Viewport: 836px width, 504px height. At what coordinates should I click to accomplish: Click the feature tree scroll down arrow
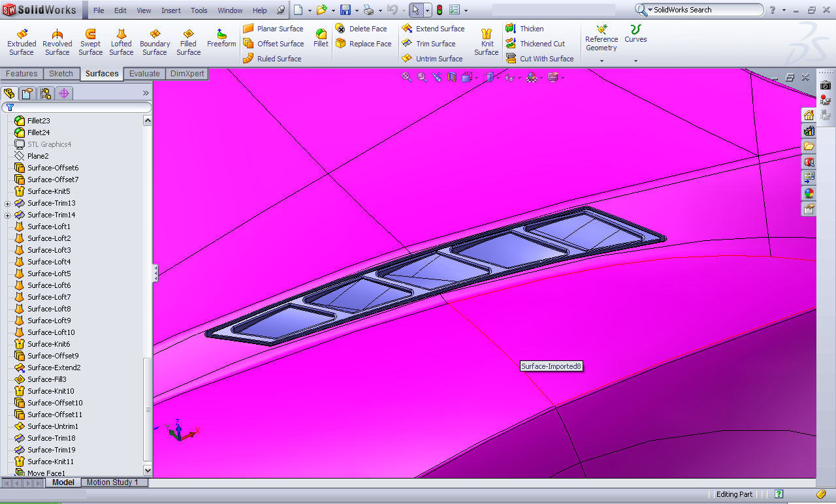click(x=148, y=470)
